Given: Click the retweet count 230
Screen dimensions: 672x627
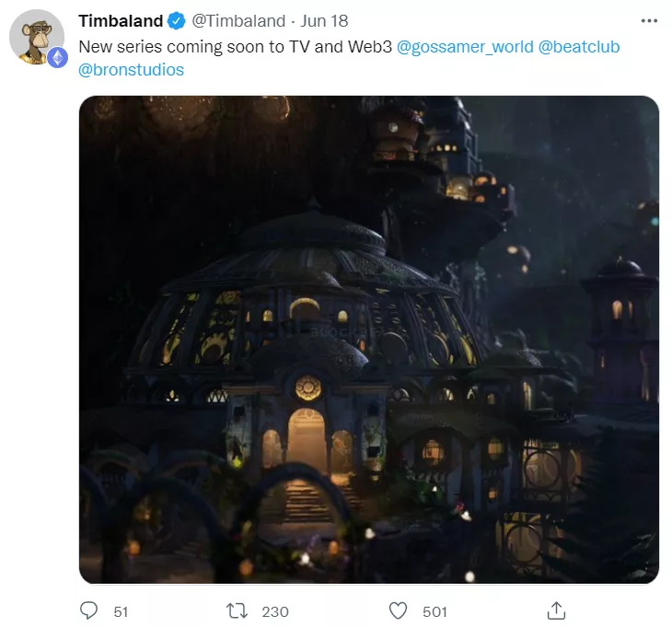Looking at the screenshot, I should (275, 611).
